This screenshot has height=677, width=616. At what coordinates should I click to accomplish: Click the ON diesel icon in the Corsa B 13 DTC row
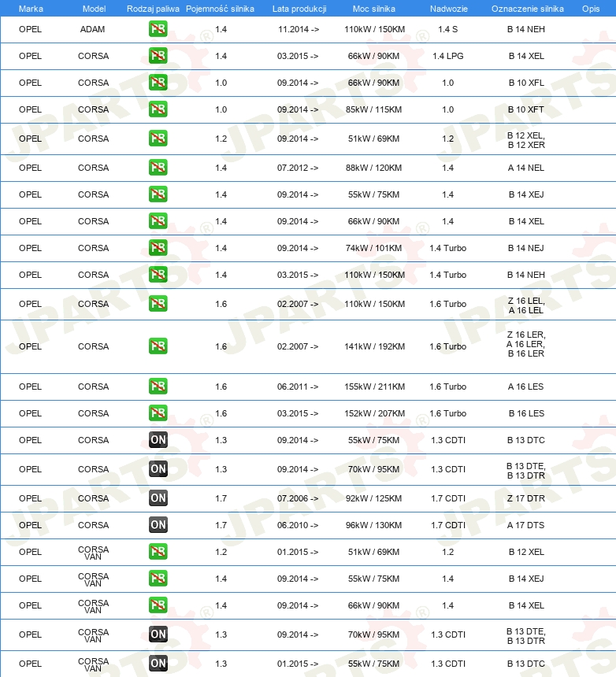pyautogui.click(x=158, y=440)
